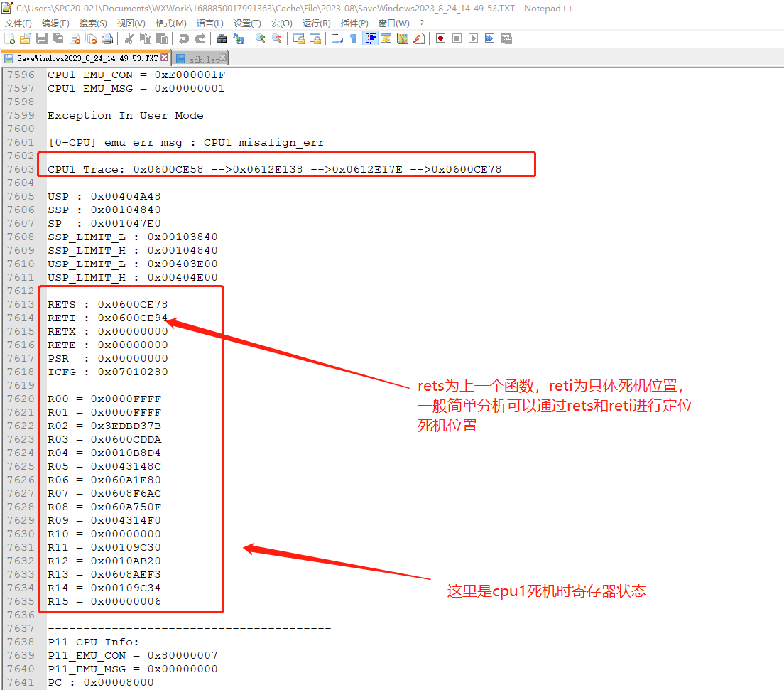
Task: Click the RETI value 0x0600CE94
Action: coord(133,318)
